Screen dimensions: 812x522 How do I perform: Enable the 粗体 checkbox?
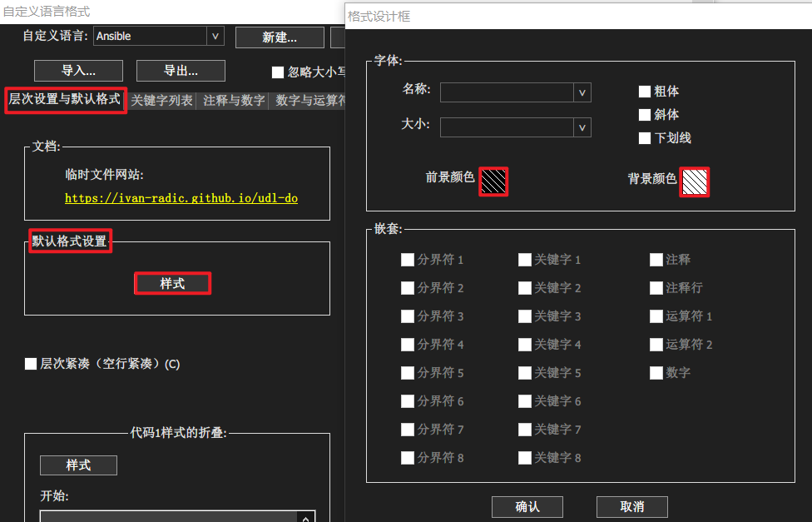click(645, 92)
